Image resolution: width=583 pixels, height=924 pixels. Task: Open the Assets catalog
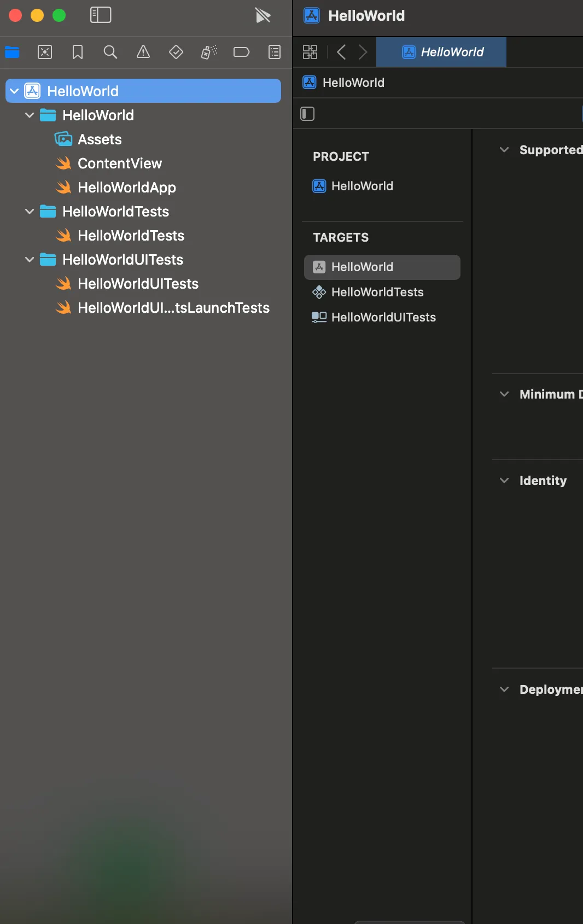(x=100, y=139)
